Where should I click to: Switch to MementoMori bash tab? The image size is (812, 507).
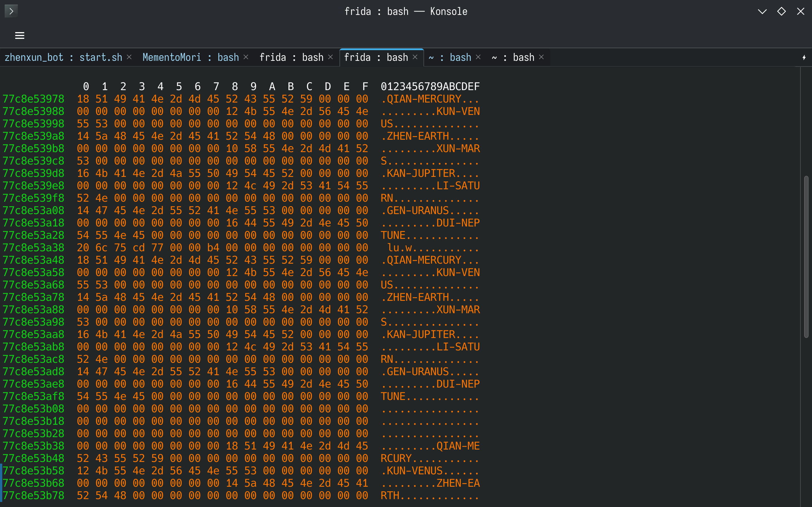190,57
